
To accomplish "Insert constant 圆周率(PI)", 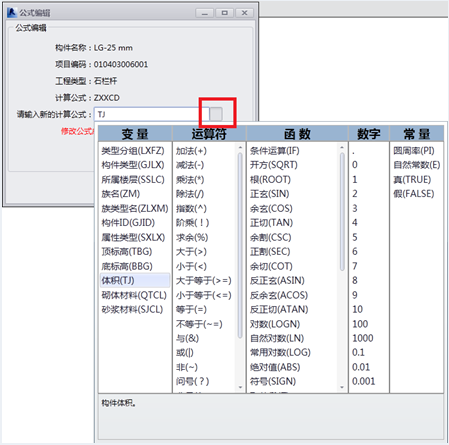I will (414, 151).
